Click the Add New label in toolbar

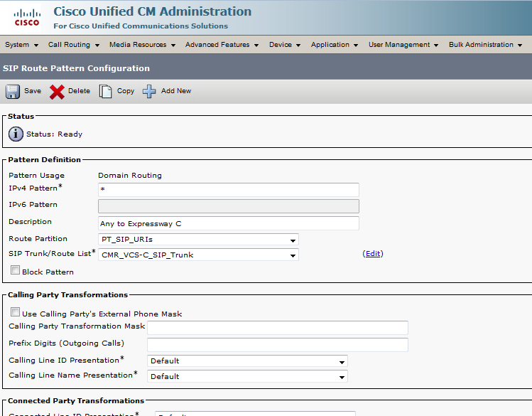176,91
